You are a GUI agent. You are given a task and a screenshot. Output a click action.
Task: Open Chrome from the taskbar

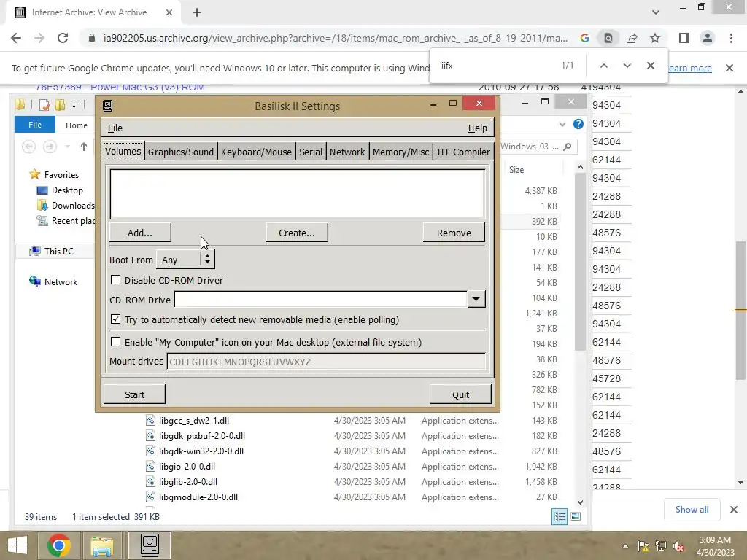point(60,545)
